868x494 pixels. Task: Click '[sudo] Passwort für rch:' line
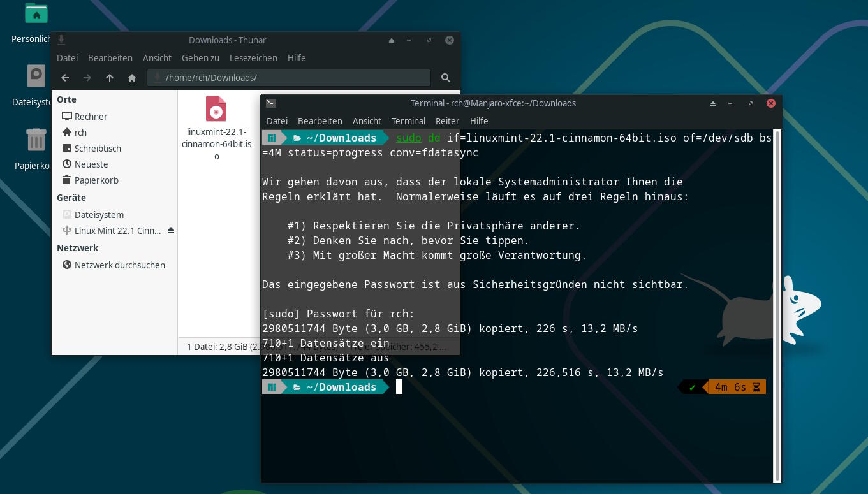coord(338,314)
